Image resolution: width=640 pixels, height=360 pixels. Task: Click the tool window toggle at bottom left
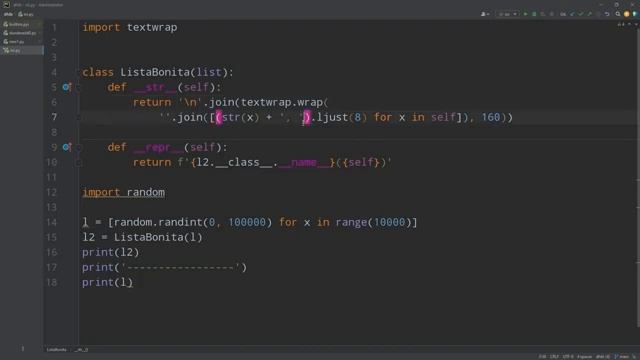23,348
